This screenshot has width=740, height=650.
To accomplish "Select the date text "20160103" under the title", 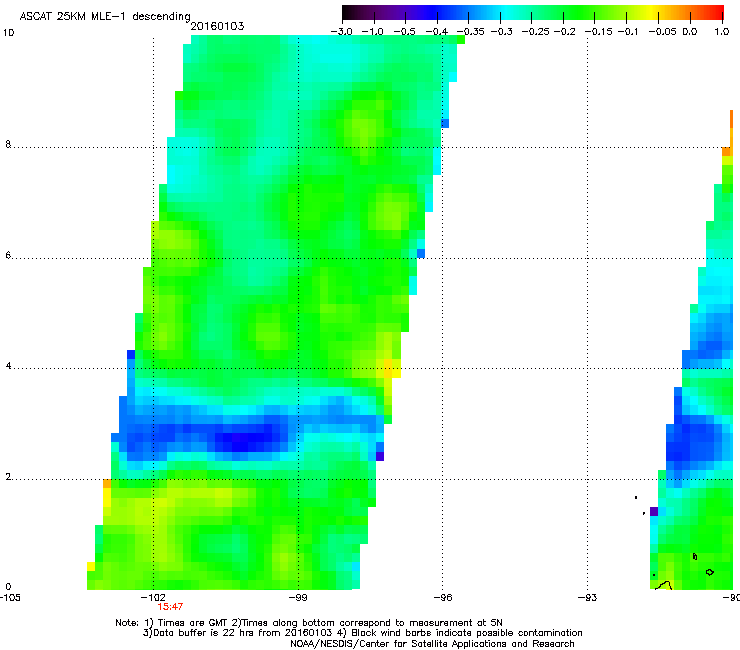I will (x=217, y=26).
